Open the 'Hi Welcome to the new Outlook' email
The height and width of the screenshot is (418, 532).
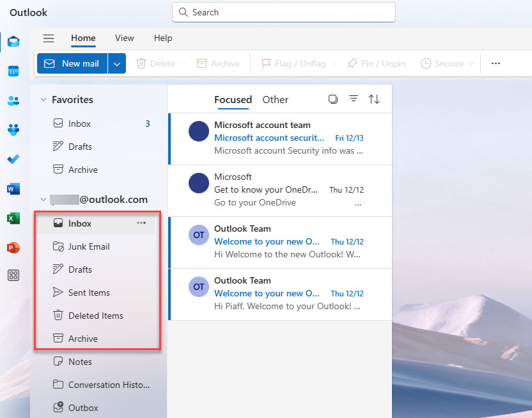click(280, 243)
